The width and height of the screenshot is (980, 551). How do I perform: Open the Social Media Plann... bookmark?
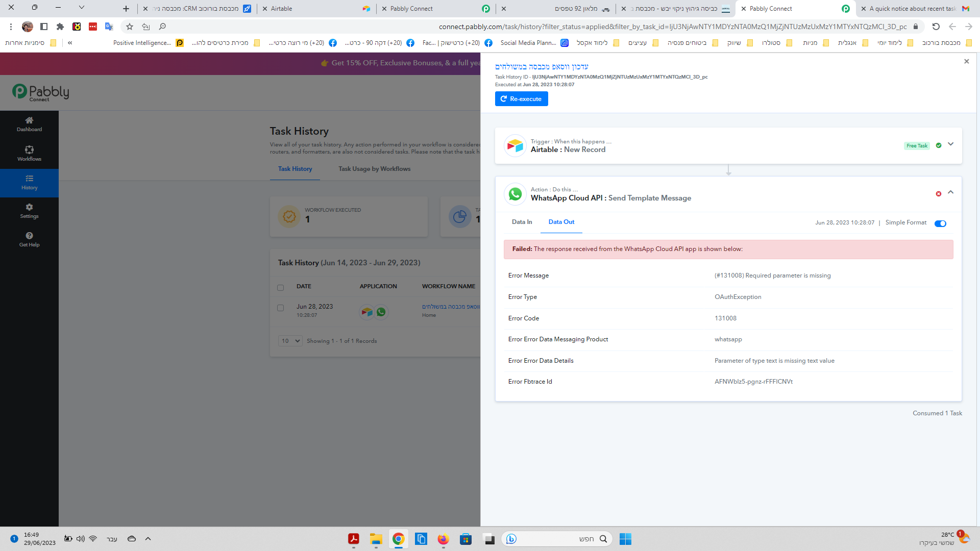(534, 43)
